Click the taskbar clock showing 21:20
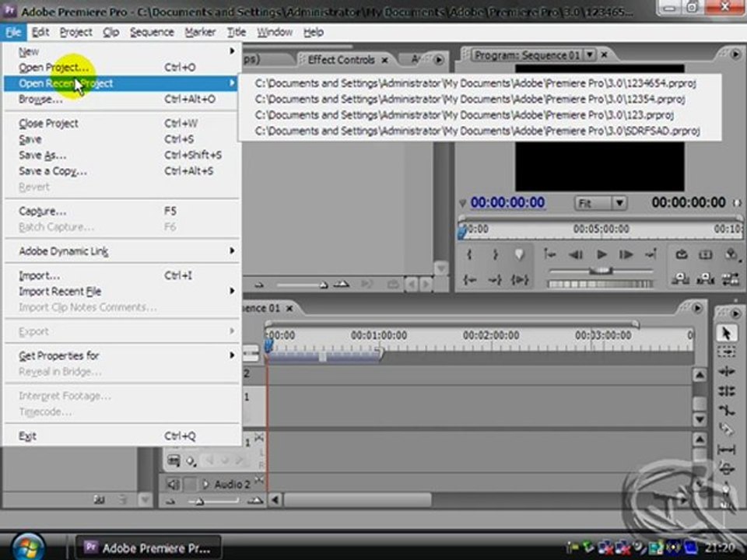 tap(719, 548)
